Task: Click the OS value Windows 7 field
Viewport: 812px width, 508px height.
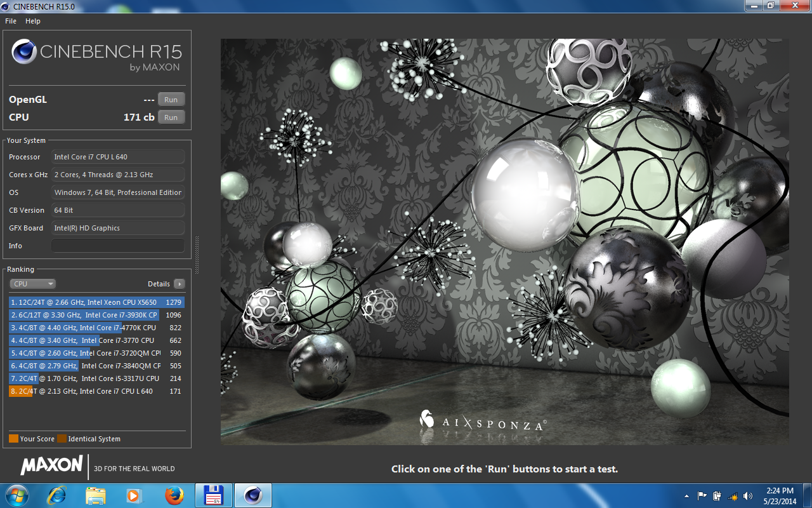Action: [118, 192]
